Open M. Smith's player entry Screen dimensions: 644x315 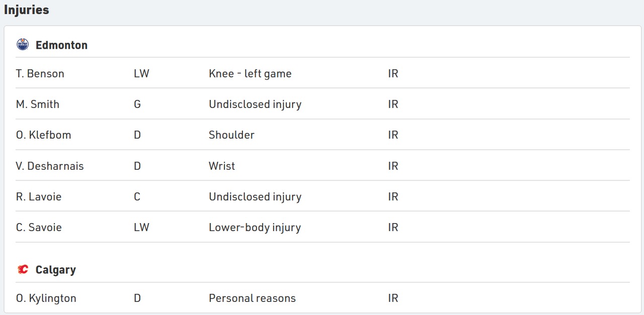pos(38,104)
